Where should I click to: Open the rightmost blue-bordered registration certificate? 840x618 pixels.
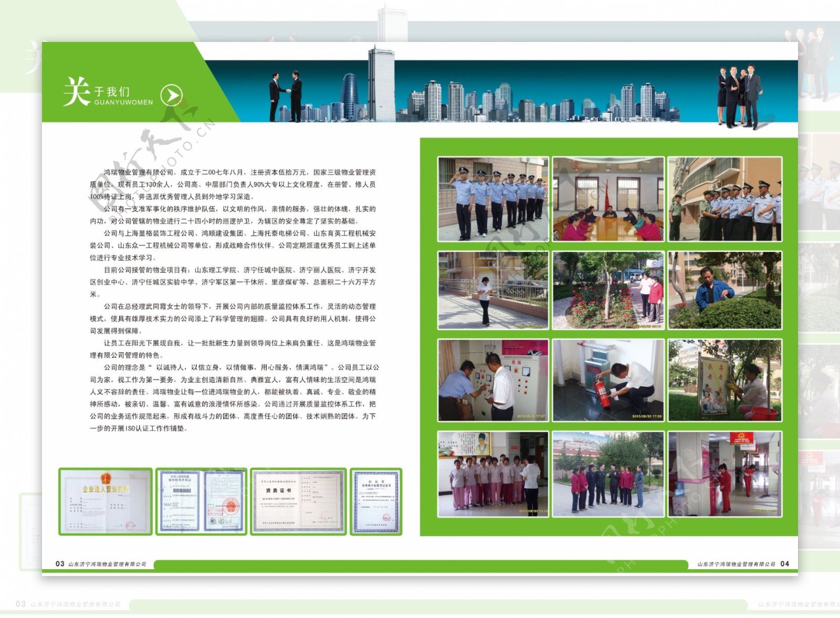(x=376, y=502)
